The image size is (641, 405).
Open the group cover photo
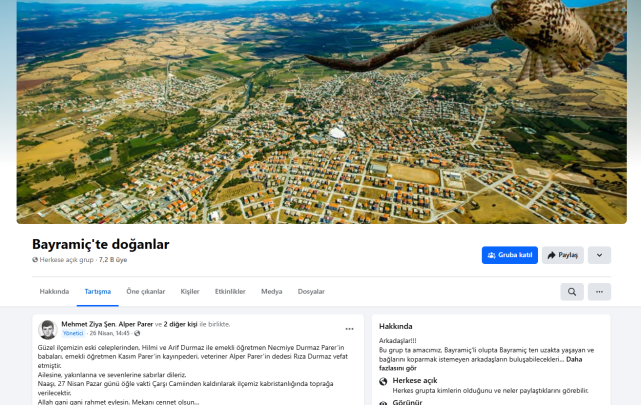tap(321, 112)
